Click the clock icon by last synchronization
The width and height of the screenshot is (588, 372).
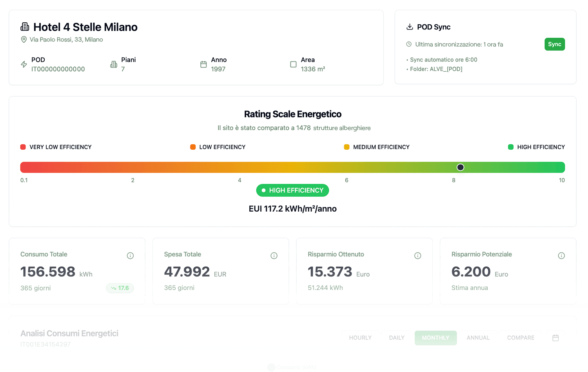pyautogui.click(x=409, y=44)
